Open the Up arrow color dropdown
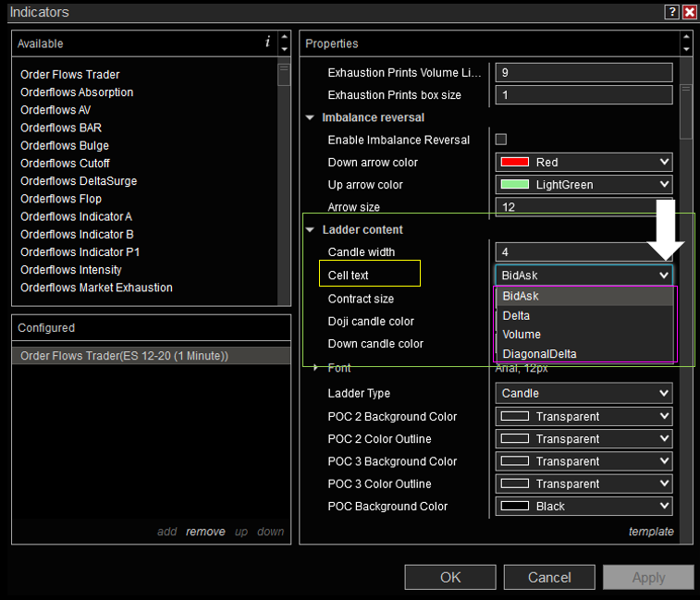 tap(583, 185)
